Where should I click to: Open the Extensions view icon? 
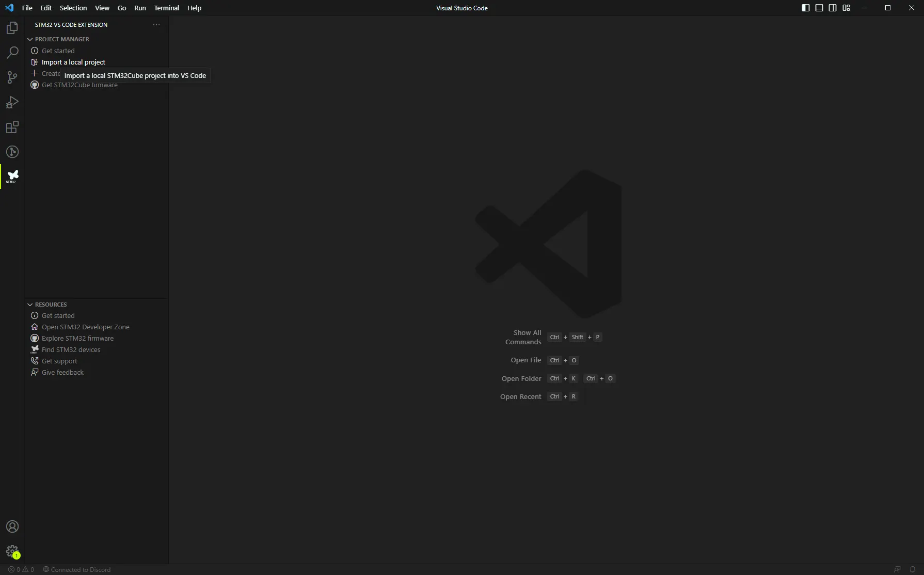pos(12,127)
